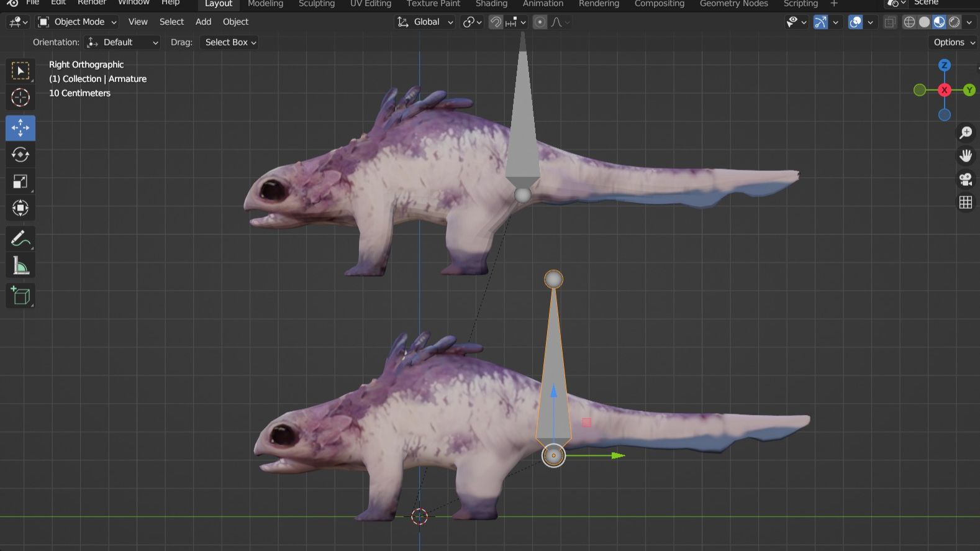Open the Drag Select Box dropdown

pos(230,42)
